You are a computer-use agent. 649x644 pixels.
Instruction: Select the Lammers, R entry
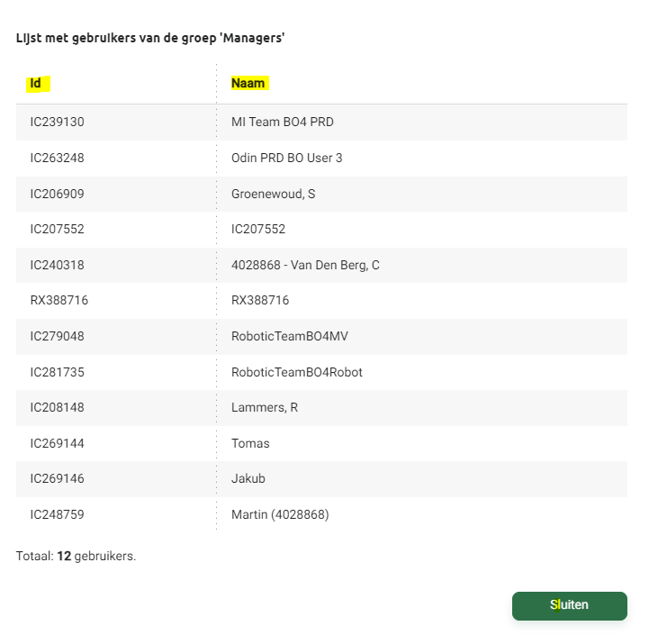[x=265, y=407]
